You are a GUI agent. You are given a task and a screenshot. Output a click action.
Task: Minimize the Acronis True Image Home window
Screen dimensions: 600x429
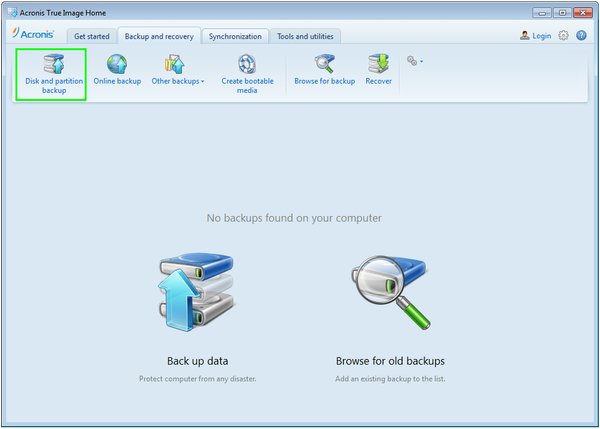pos(542,13)
